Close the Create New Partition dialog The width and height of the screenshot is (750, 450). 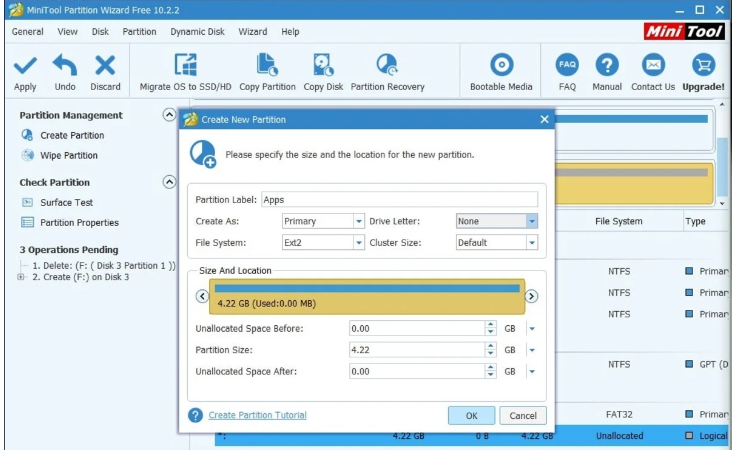[544, 120]
